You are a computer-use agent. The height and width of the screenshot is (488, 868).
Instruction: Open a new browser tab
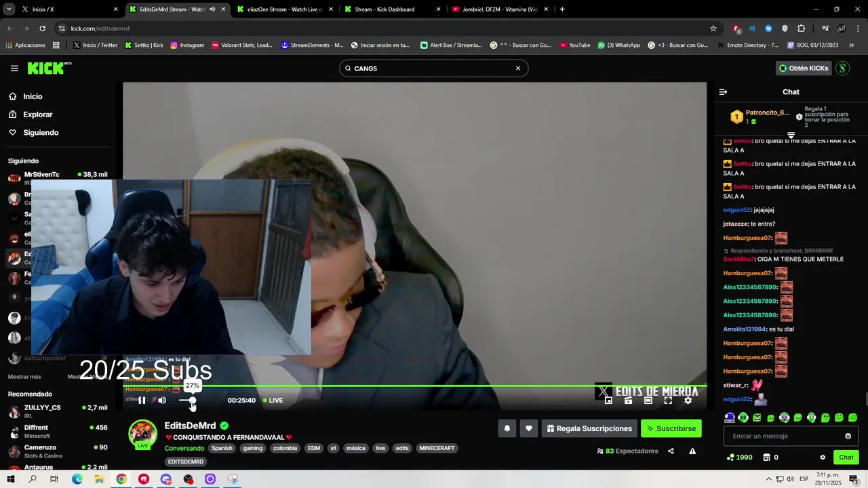tap(562, 9)
